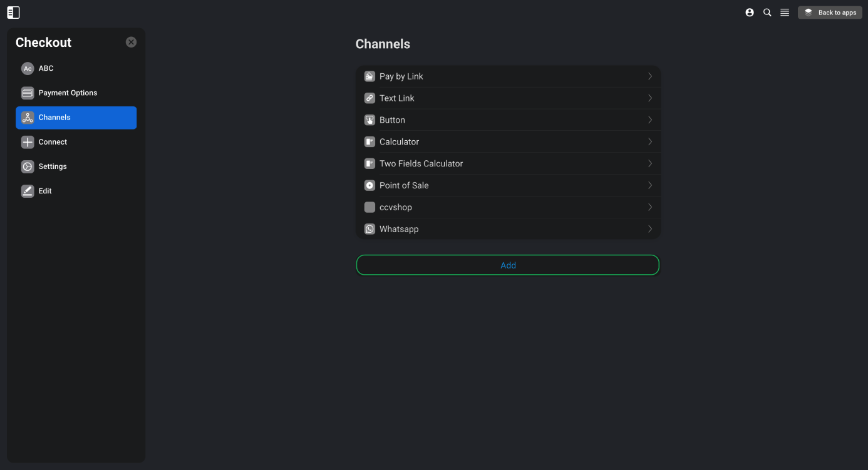
Task: Click the Whatsapp channel icon
Action: coord(369,229)
